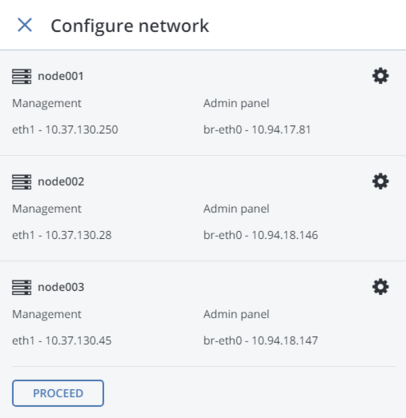Click br-eth0 - 10.94.18.147 admin panel address
Viewport: 406px width, 418px height.
click(x=261, y=340)
